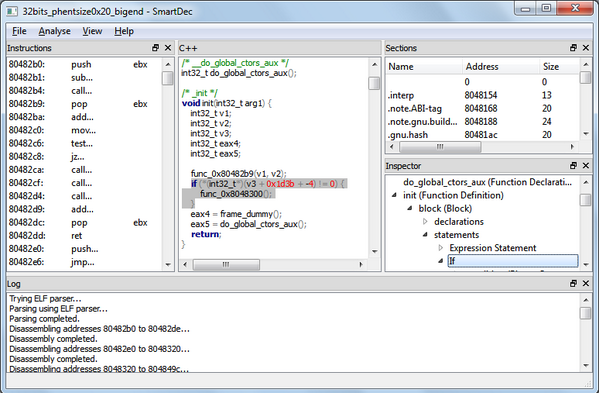This screenshot has width=599, height=393.
Task: Select the .interp section row
Action: (x=483, y=95)
